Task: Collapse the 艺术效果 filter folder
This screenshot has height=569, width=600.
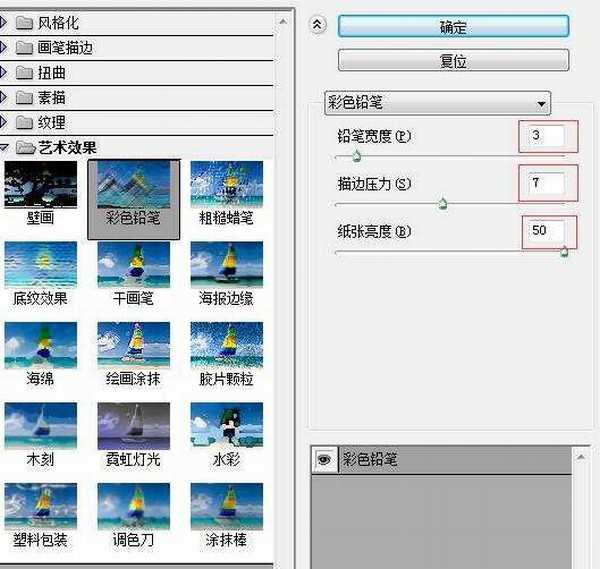Action: click(6, 148)
